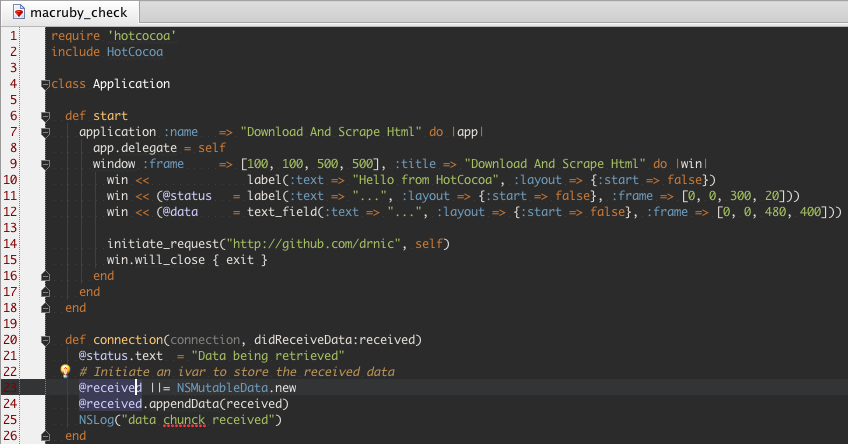Viewport: 848px width, 444px height.
Task: Click the comment on line 22
Action: click(x=237, y=372)
